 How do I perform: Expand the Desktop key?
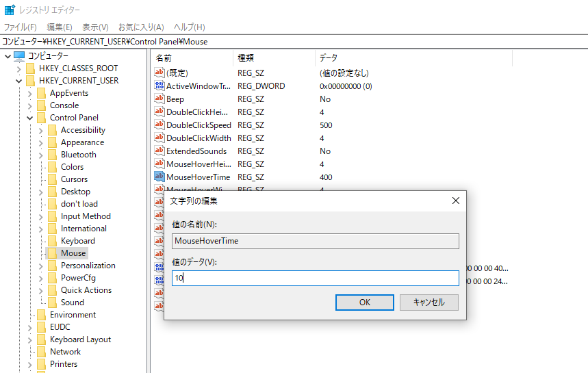tap(41, 192)
